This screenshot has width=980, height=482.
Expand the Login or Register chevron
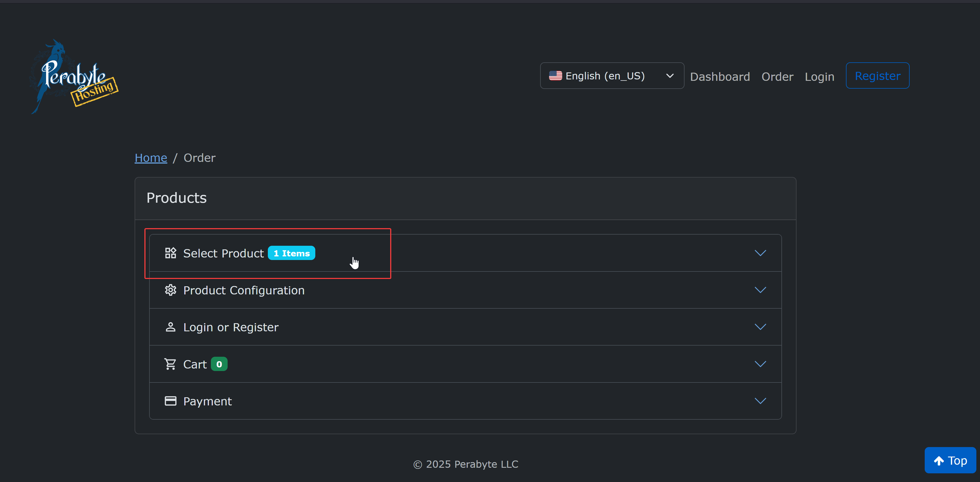click(x=760, y=327)
